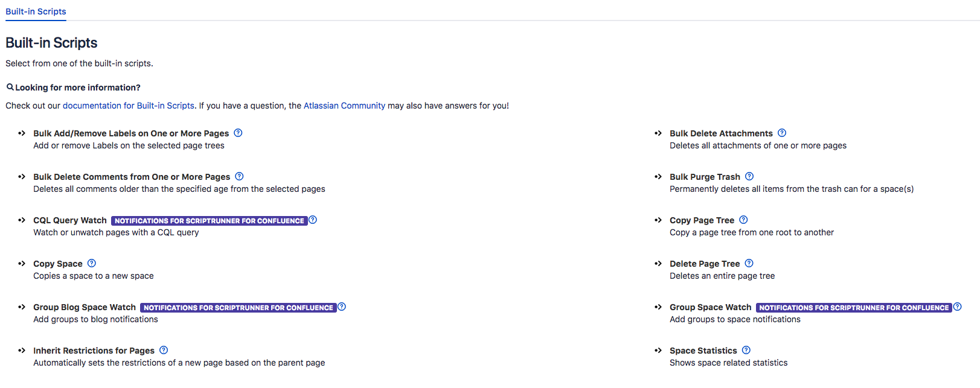Click script icon left of Group Blog Space Watch
The image size is (980, 388).
(x=22, y=307)
